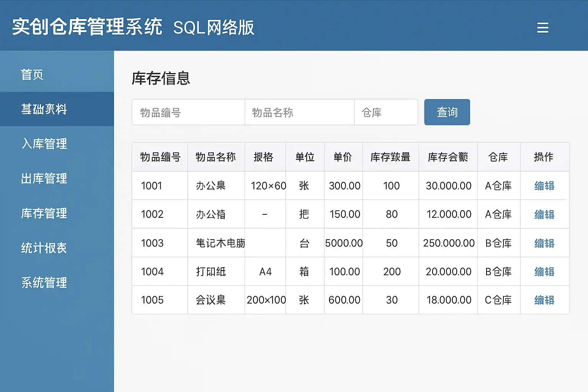Viewport: 588px width, 392px height.
Task: Click the stock amount 18.000.00
Action: click(x=449, y=300)
